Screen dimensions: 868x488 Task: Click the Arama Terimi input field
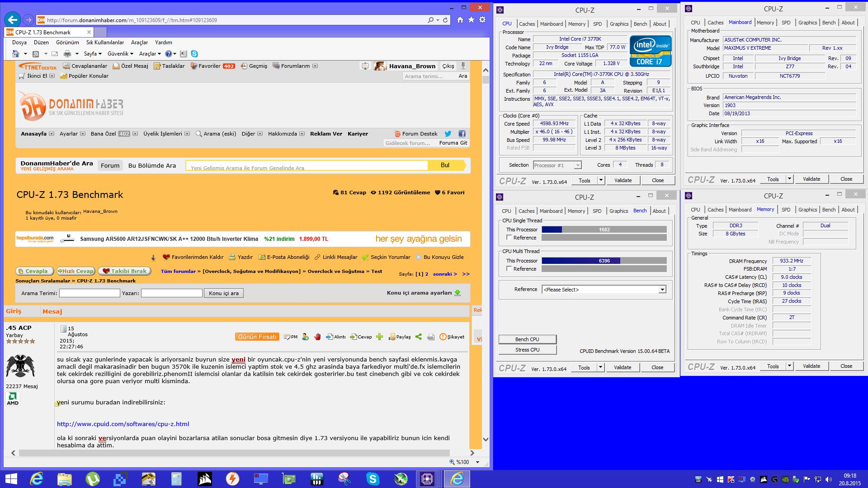(x=90, y=293)
